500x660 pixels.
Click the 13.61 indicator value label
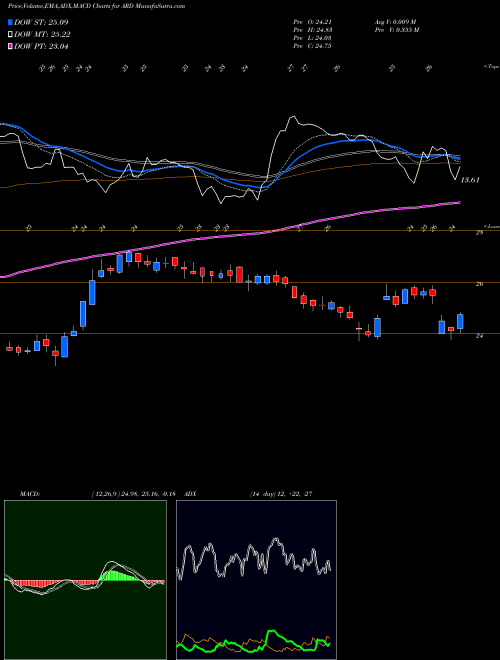coord(470,180)
